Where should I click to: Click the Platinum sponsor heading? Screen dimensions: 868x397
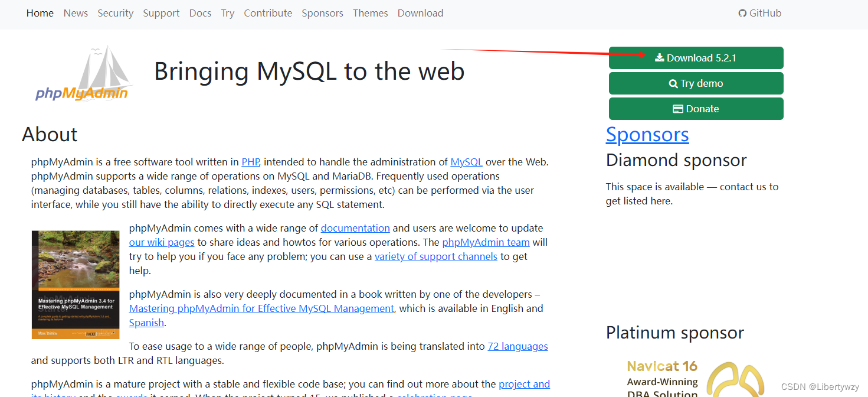tap(675, 333)
